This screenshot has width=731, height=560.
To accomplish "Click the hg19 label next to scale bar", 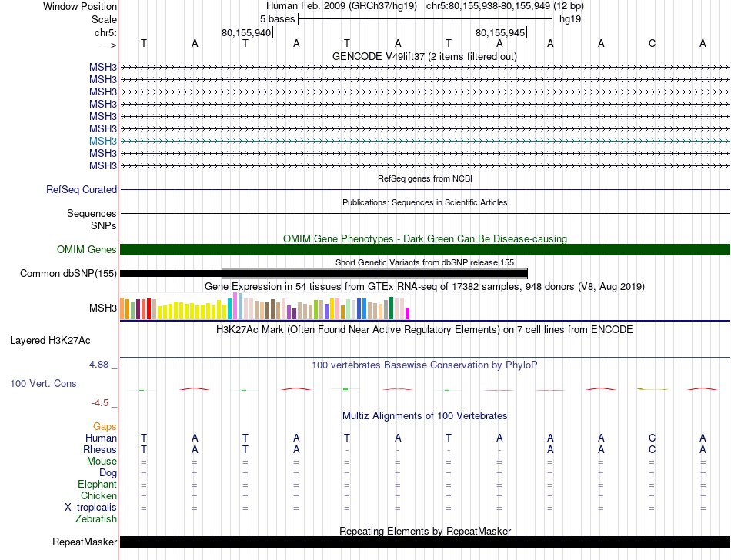I will (570, 19).
